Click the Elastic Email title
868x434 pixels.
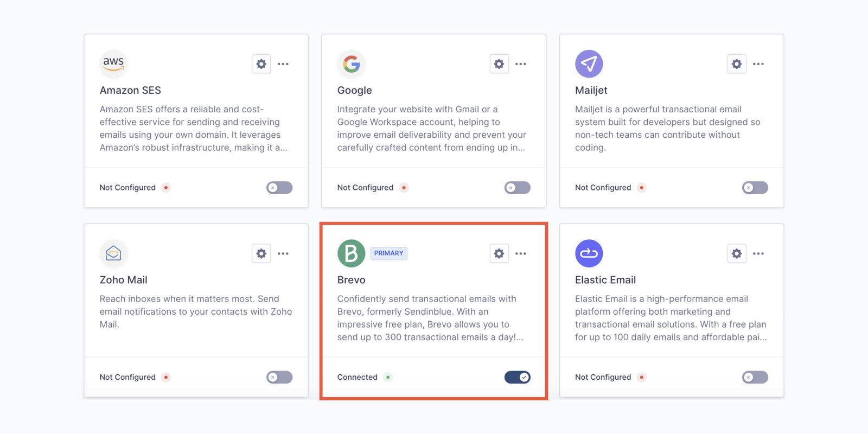(605, 280)
